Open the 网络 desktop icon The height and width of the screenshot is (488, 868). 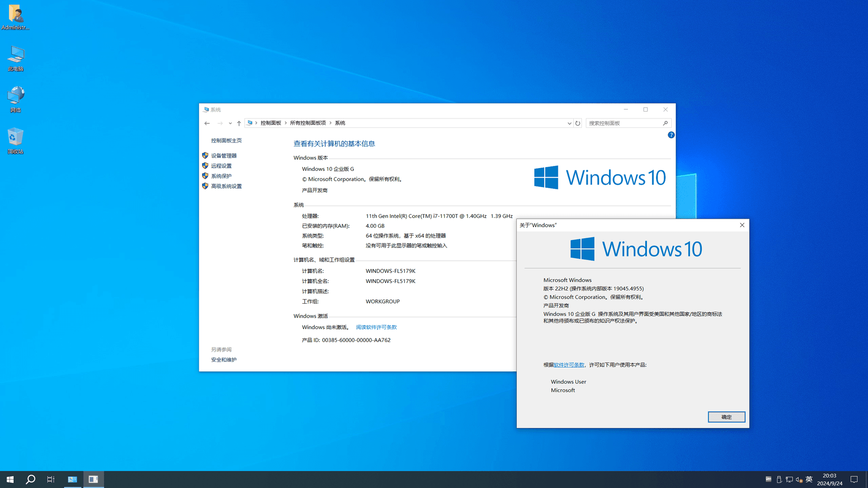point(15,99)
